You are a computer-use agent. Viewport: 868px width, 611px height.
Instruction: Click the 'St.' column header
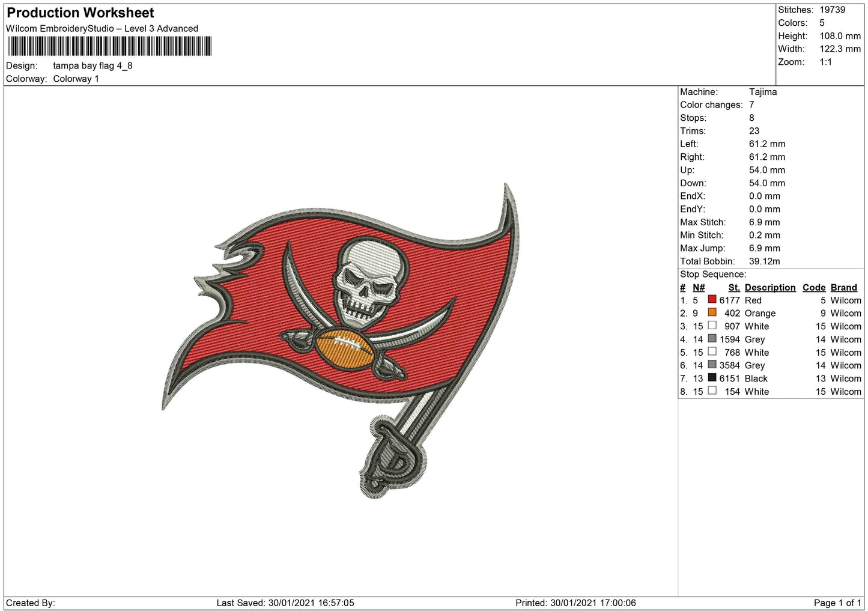734,288
